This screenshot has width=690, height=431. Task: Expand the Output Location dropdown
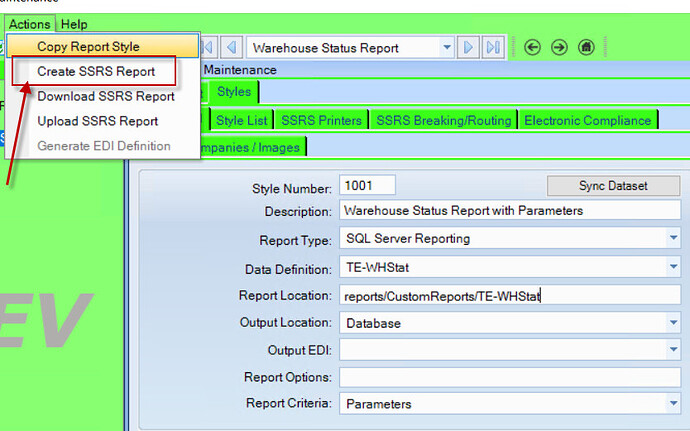[x=673, y=323]
